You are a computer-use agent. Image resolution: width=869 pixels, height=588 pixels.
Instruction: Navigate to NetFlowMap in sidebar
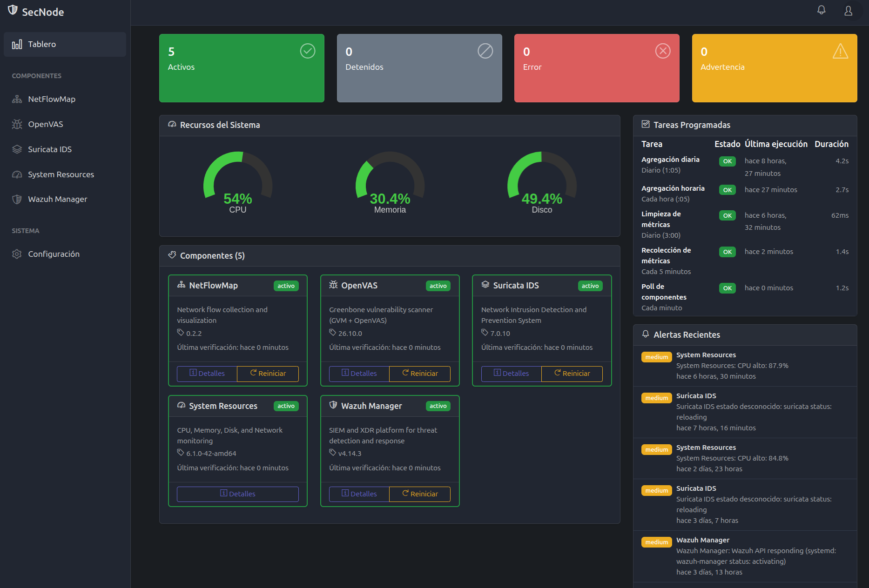pyautogui.click(x=51, y=99)
